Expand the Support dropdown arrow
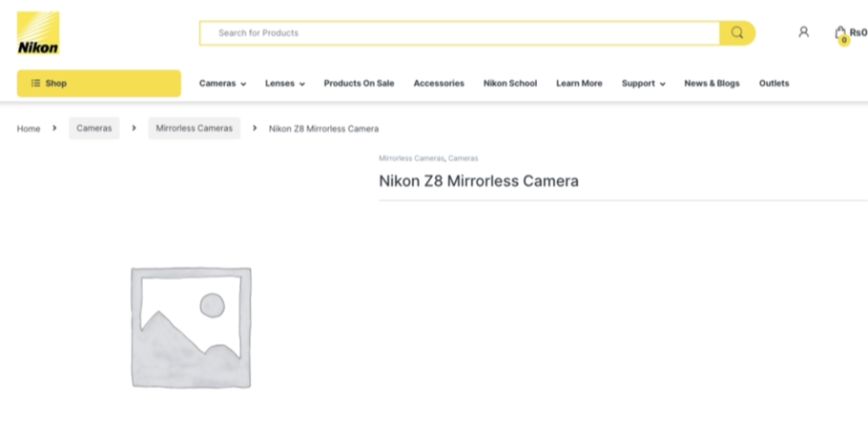 click(663, 84)
